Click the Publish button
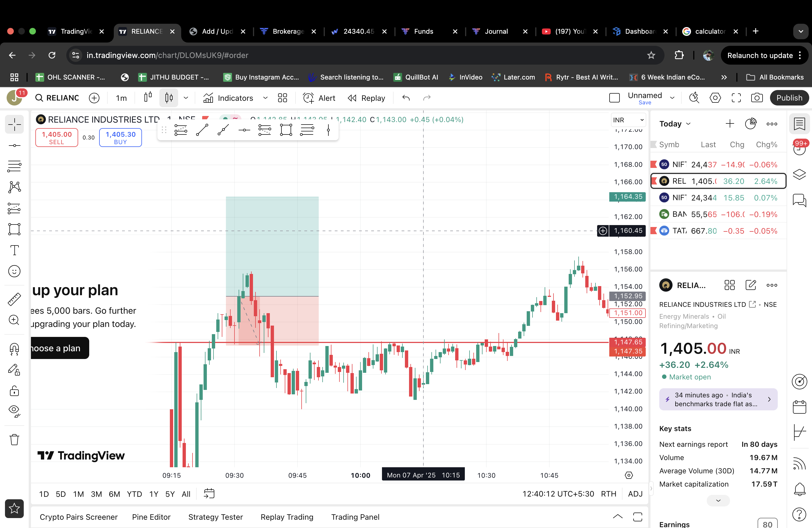Image resolution: width=812 pixels, height=528 pixels. tap(789, 98)
